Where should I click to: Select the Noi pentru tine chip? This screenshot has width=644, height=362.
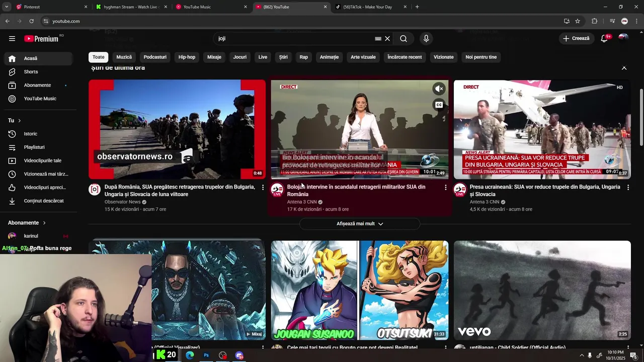[481, 57]
